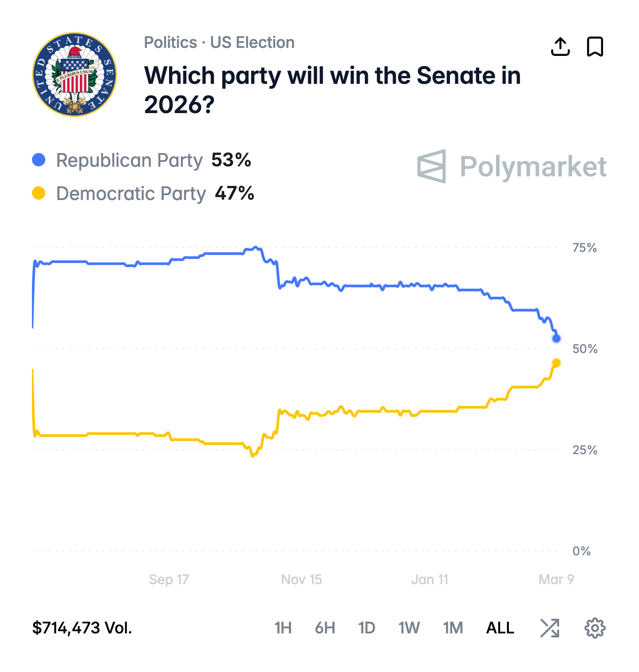Click the yellow Democratic legend dot
The height and width of the screenshot is (672, 639).
pos(39,193)
